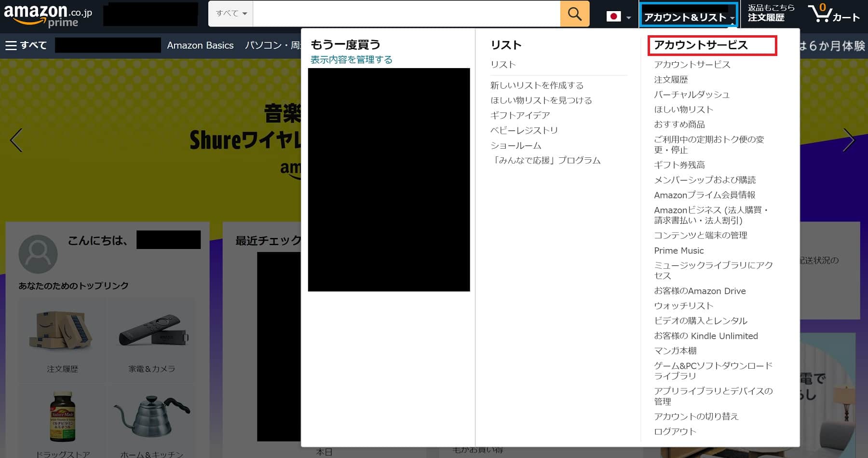Viewport: 868px width, 458px height.
Task: Open ほしい物リスト in account menu
Action: [683, 110]
